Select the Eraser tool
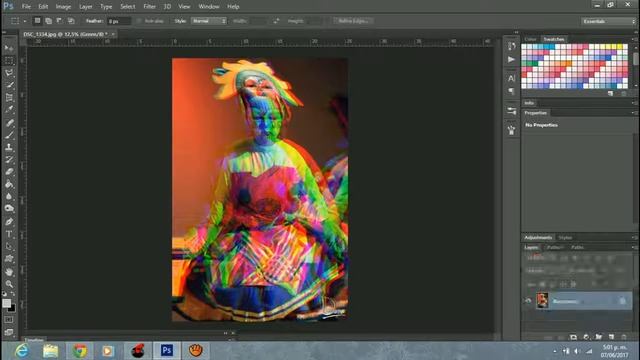This screenshot has width=640, height=360. [9, 172]
